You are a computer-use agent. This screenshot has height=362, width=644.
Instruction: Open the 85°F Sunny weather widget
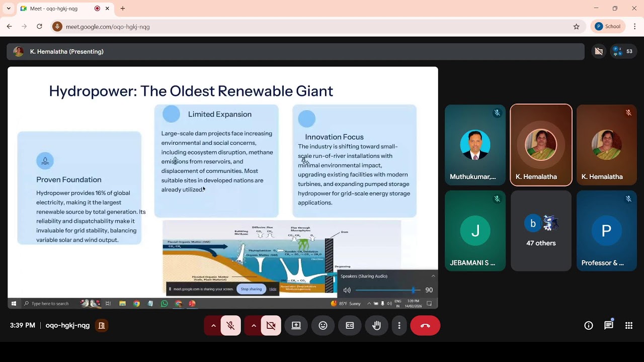[x=346, y=304]
